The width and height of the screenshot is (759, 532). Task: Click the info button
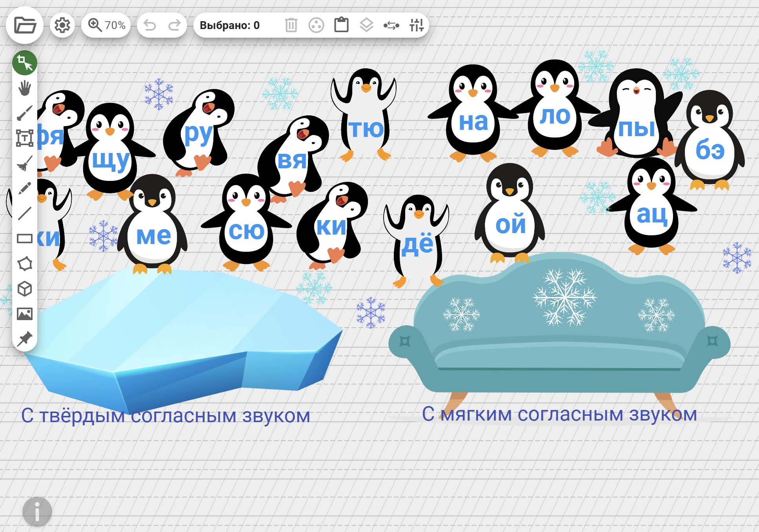(x=37, y=512)
